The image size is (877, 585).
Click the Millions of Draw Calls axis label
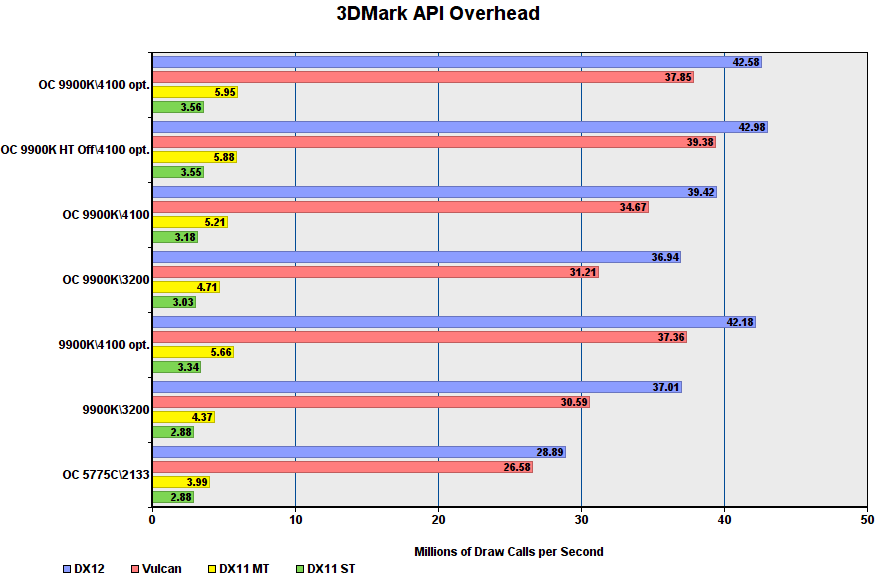tap(508, 552)
